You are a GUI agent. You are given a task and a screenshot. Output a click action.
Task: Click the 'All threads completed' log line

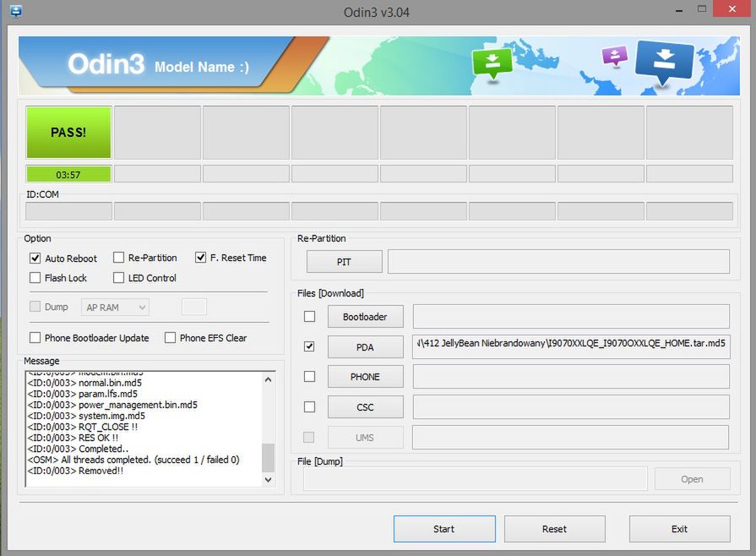(133, 460)
